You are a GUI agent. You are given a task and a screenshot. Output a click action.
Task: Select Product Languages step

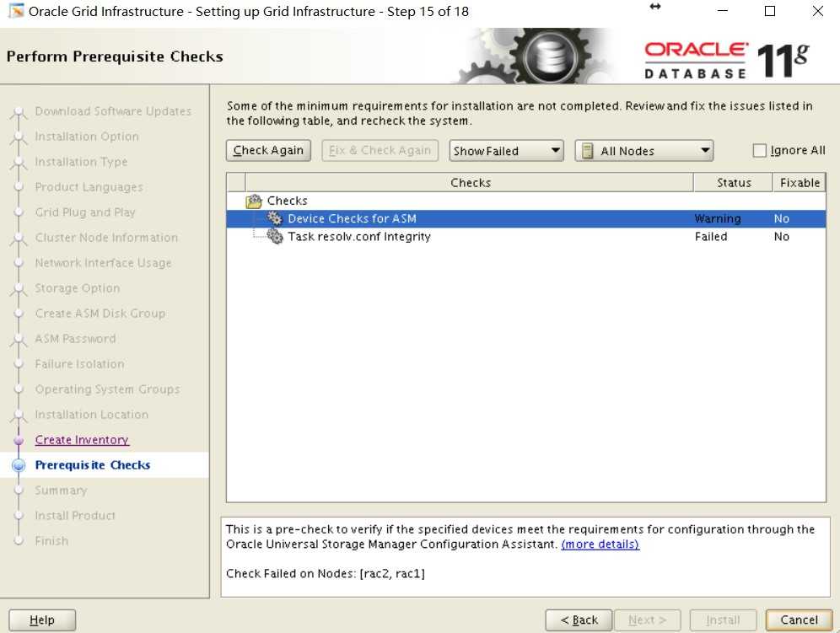click(x=89, y=187)
